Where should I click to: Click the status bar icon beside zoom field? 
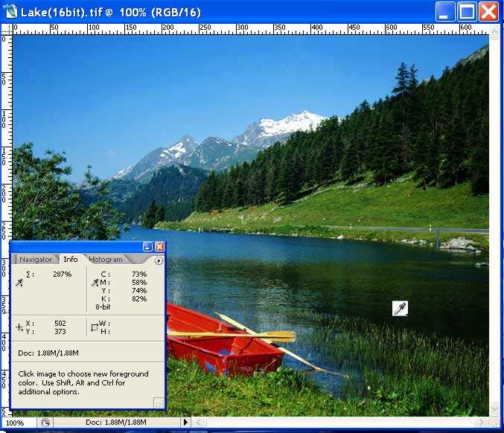(45, 423)
